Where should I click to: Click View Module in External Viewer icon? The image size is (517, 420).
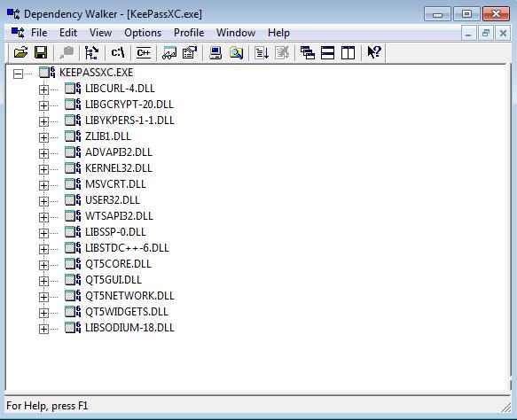click(x=169, y=52)
